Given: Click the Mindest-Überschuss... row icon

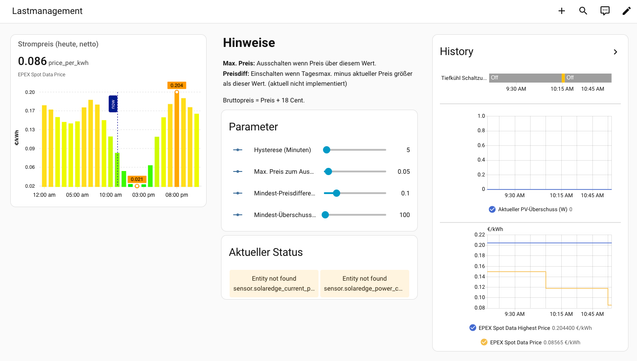Looking at the screenshot, I should (238, 215).
